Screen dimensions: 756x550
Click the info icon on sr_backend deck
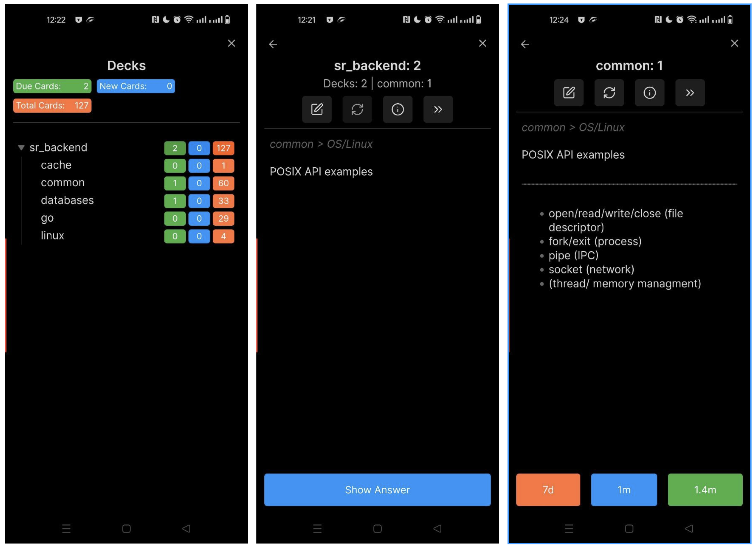(x=399, y=109)
